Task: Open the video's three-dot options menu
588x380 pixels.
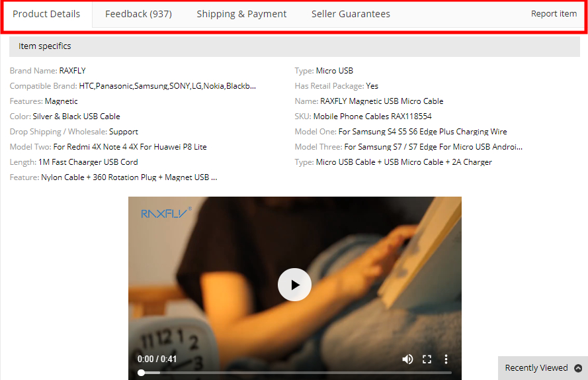Action: [x=446, y=359]
